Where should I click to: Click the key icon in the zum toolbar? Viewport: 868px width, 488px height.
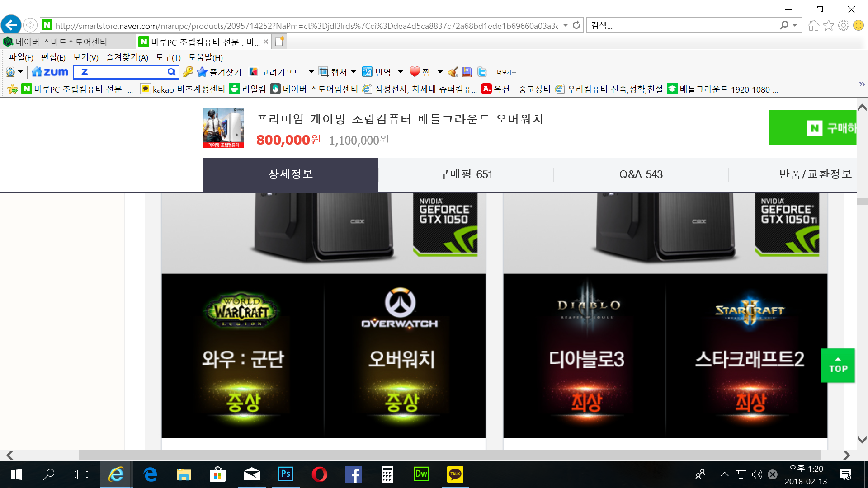click(x=188, y=72)
